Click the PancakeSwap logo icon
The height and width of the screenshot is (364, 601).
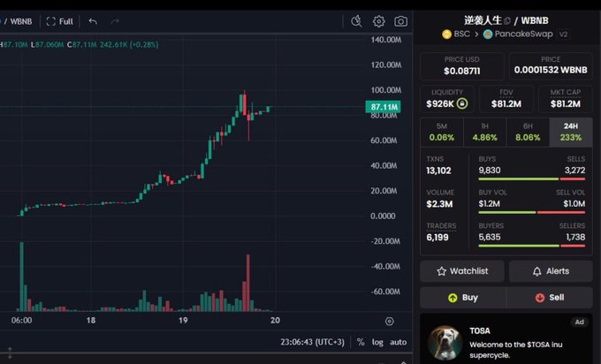(x=488, y=34)
